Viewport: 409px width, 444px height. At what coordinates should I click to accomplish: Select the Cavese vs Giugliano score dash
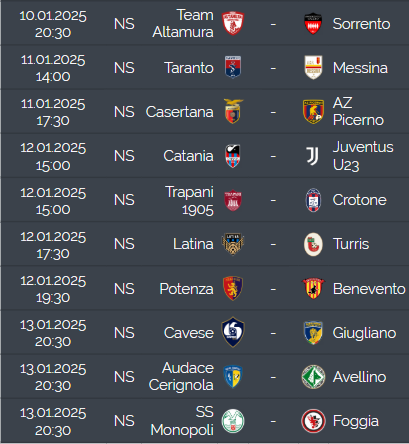[273, 333]
